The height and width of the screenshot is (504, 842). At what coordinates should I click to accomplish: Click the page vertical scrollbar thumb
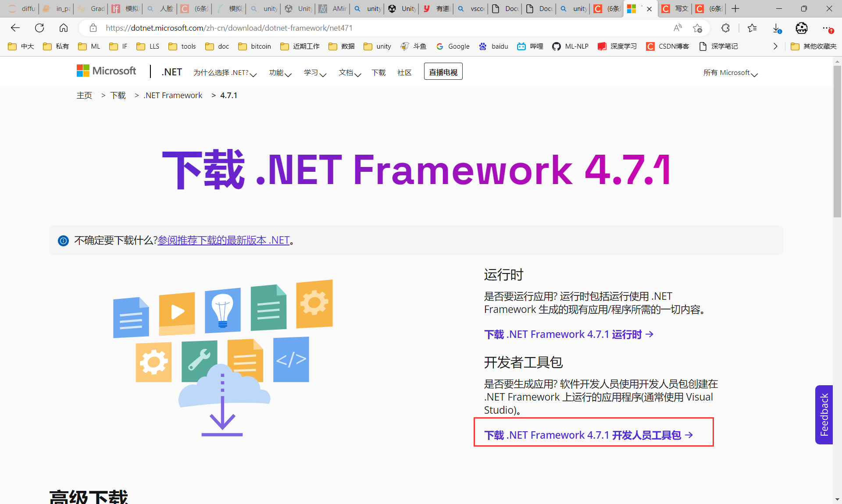click(837, 141)
